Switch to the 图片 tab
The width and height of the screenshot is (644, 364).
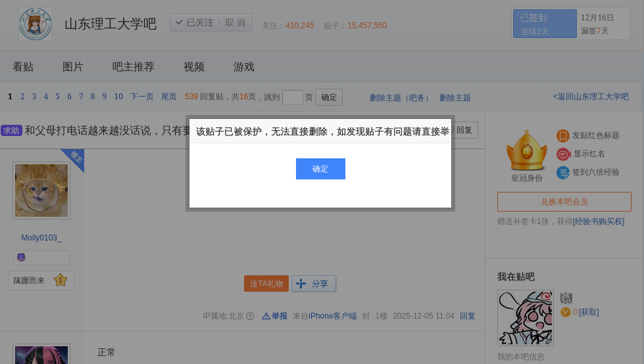coord(73,67)
